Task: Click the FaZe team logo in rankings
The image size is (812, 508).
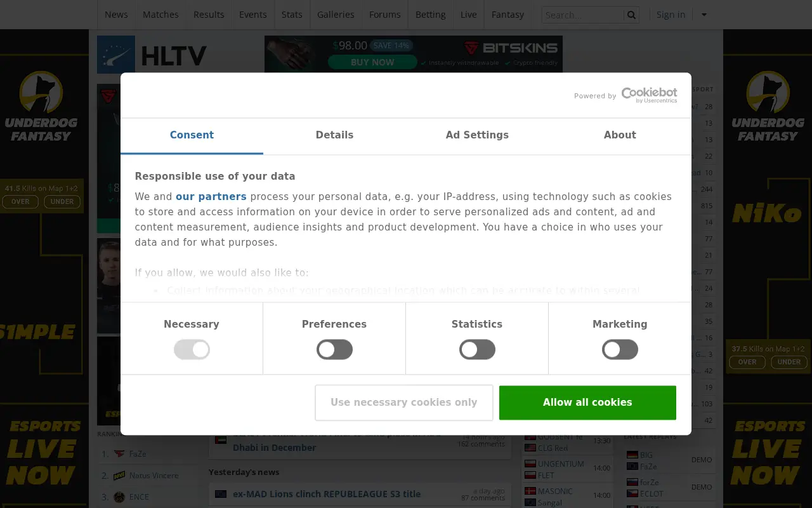Action: (x=119, y=453)
